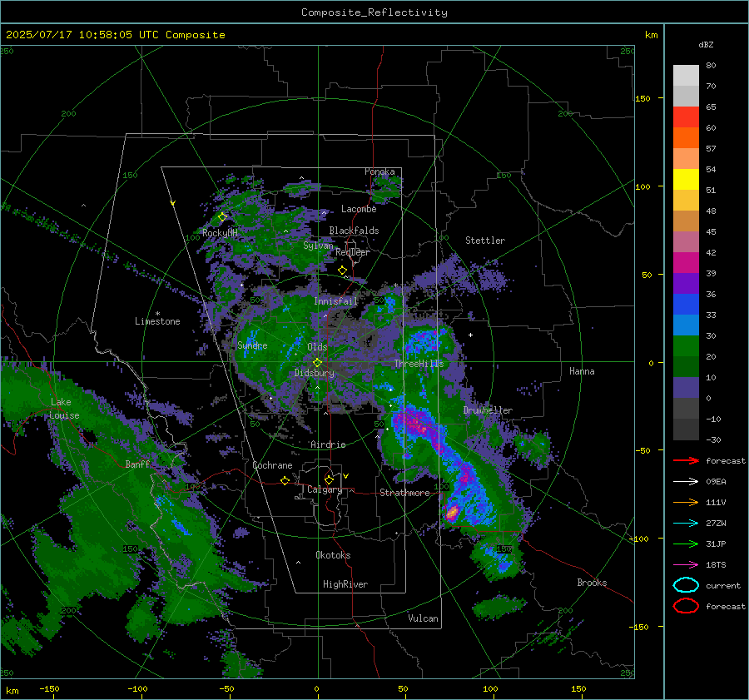Click the Vulcan city label
This screenshot has width=749, height=700.
click(x=424, y=618)
